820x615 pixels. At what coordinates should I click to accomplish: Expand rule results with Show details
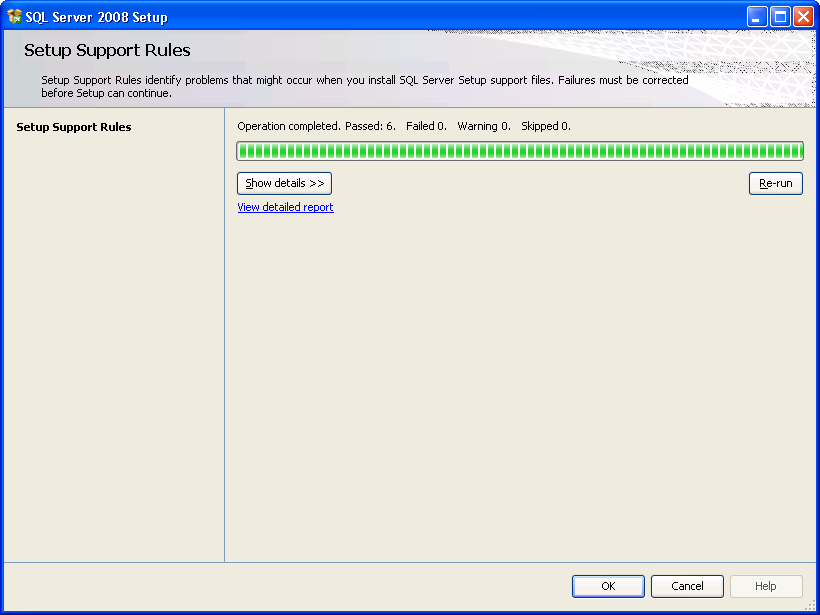(284, 184)
